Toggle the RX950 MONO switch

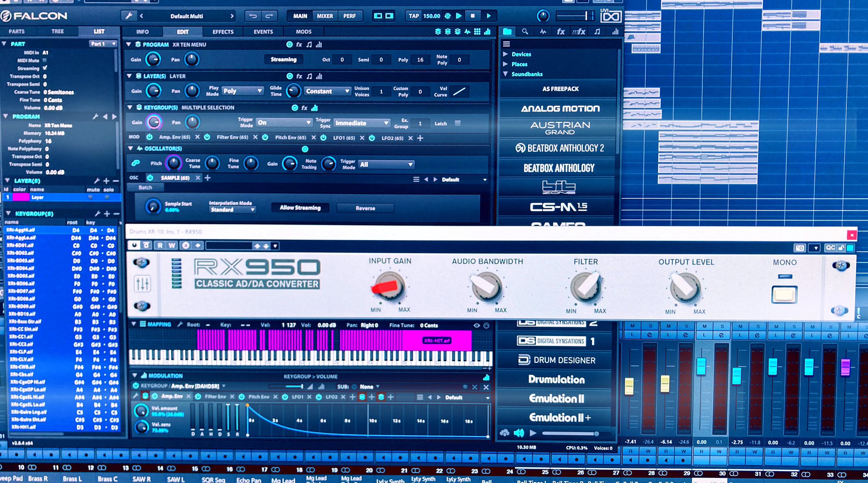(784, 294)
